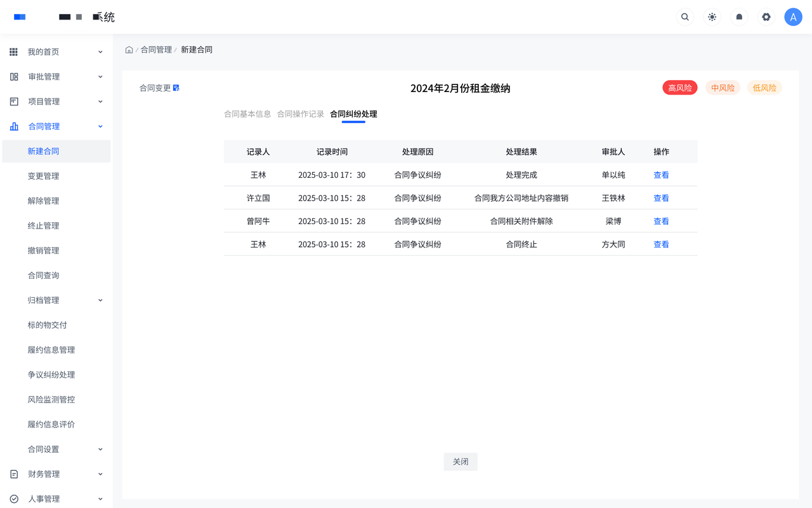Image resolution: width=812 pixels, height=508 pixels.
Task: Expand the 审批管理 menu chevron
Action: coord(100,77)
